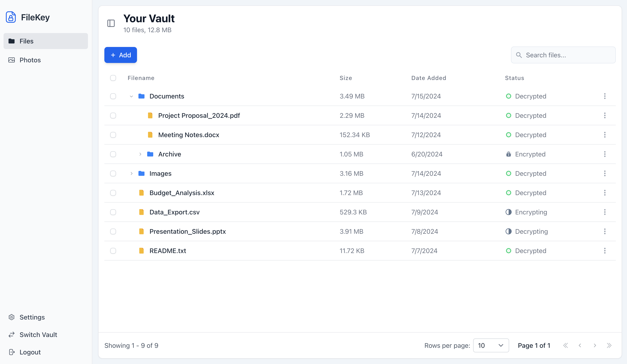627x364 pixels.
Task: Collapse the Documents folder chevron
Action: 131,96
